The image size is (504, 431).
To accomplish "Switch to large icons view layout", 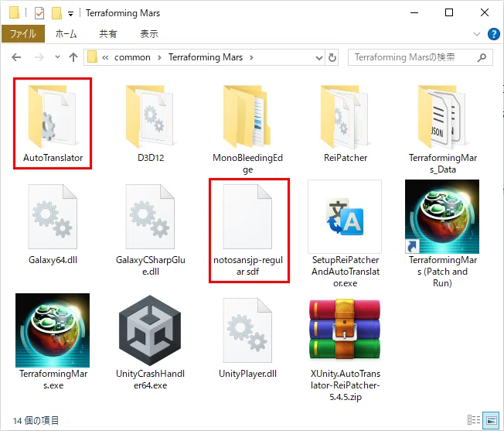I will click(491, 420).
